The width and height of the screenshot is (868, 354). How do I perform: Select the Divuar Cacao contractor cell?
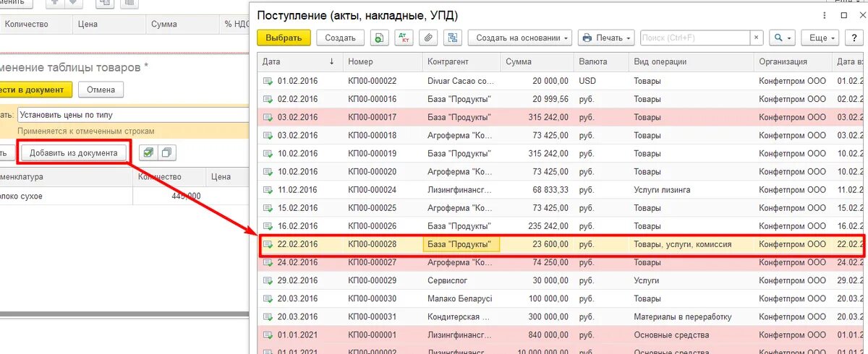[461, 81]
